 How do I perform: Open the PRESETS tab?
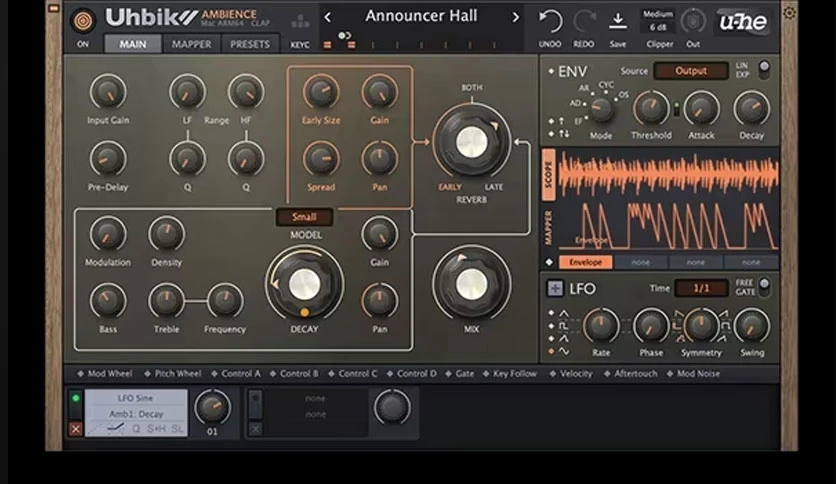(250, 44)
